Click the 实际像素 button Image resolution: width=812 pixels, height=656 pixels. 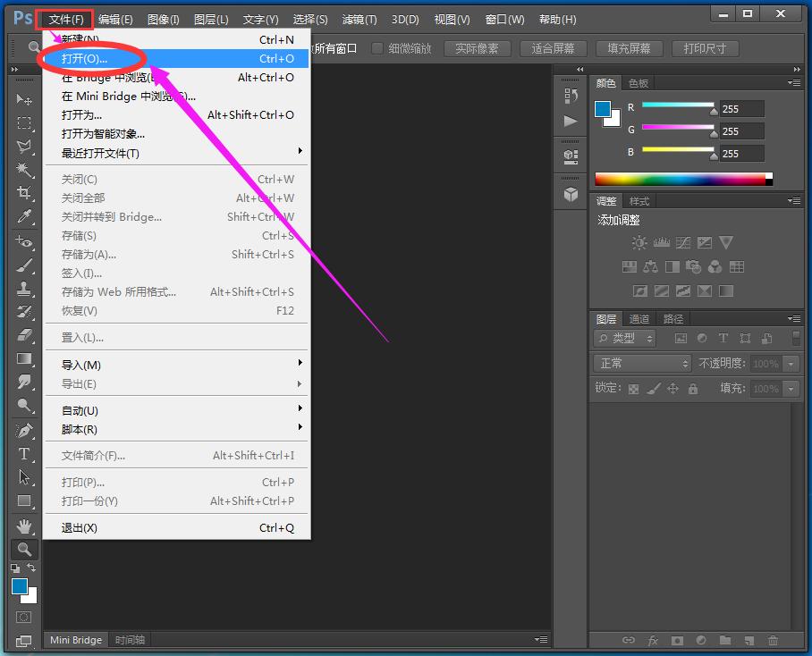(477, 48)
